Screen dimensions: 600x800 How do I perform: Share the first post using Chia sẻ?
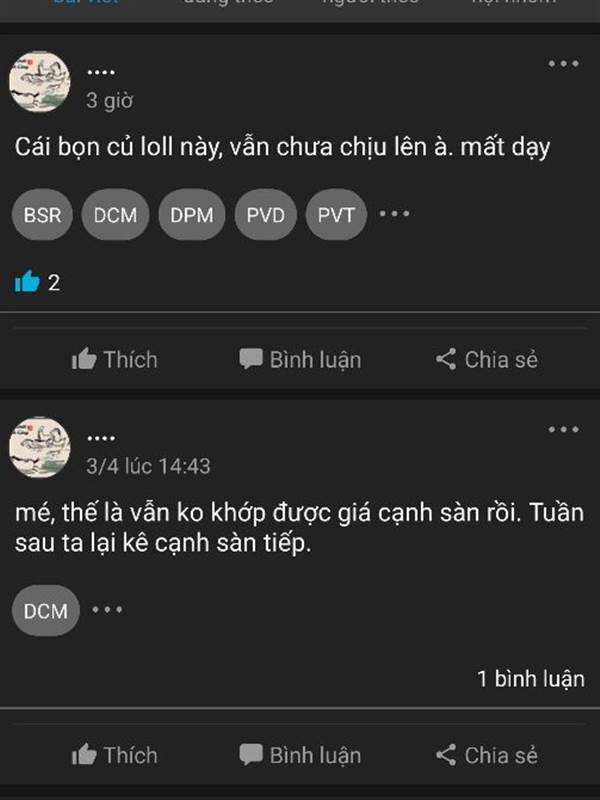pyautogui.click(x=487, y=360)
